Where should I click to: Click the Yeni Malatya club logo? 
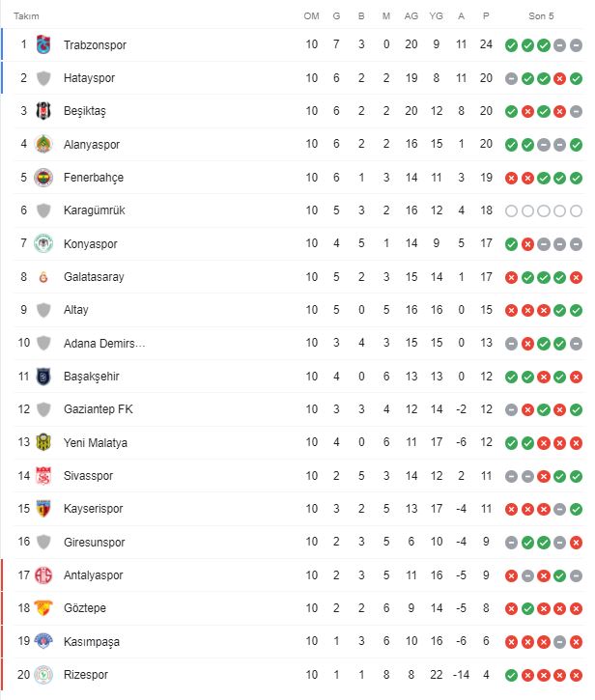tap(43, 442)
